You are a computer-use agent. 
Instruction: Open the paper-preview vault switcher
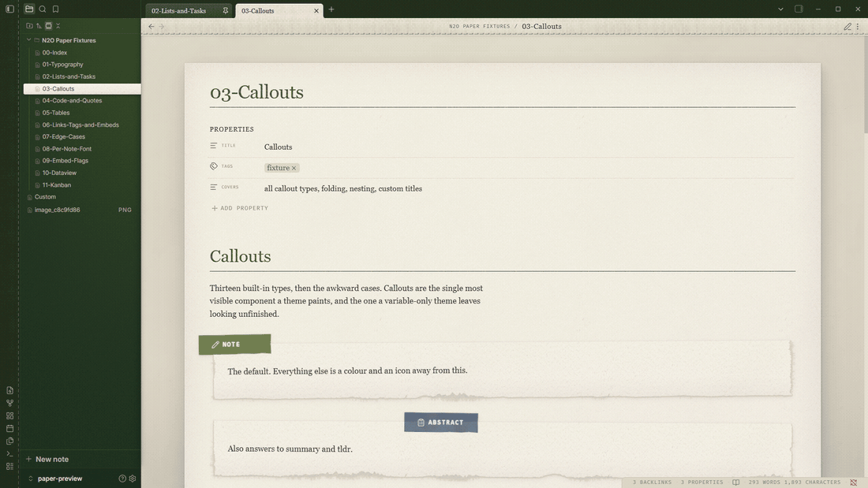point(55,479)
